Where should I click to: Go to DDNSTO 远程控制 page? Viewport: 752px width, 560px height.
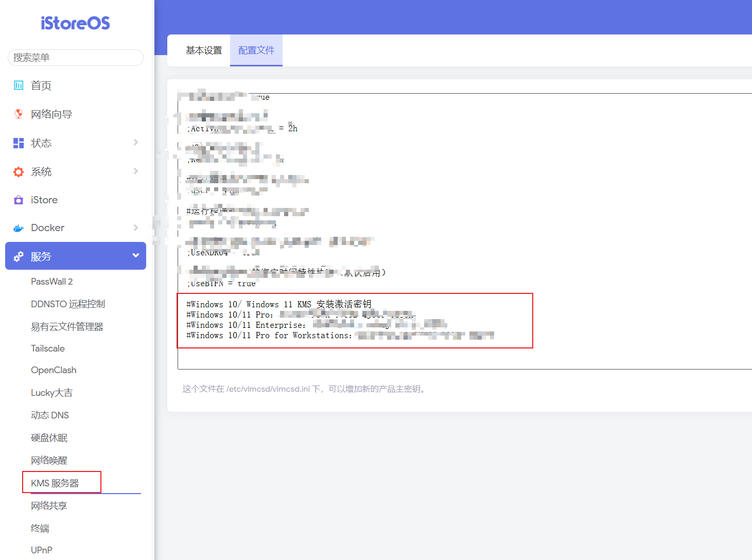(x=68, y=304)
